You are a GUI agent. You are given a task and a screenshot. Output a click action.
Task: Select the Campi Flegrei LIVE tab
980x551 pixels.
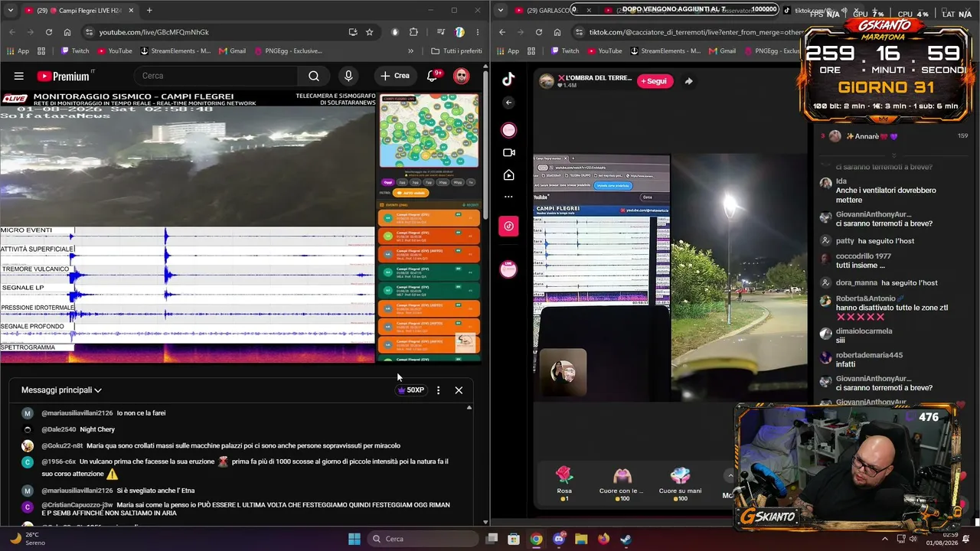(x=79, y=11)
